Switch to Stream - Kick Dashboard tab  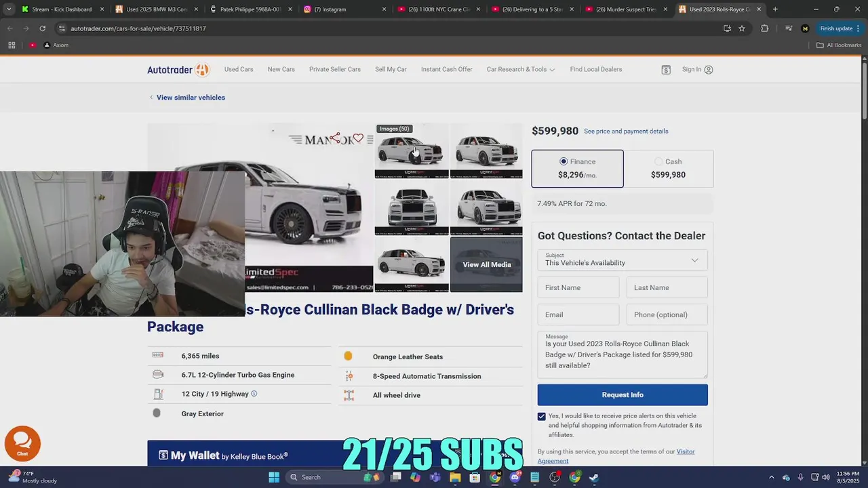pyautogui.click(x=61, y=9)
